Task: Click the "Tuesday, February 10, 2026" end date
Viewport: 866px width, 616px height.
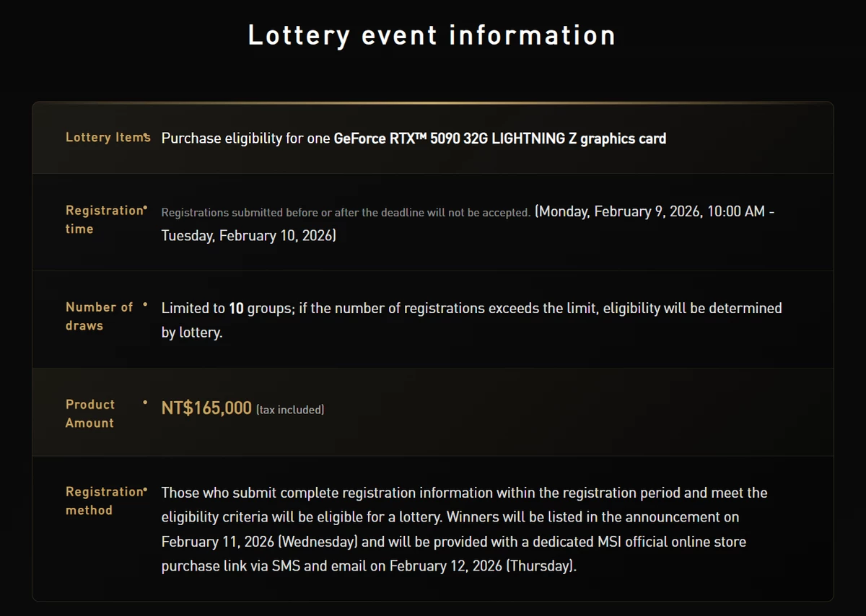Action: [248, 236]
